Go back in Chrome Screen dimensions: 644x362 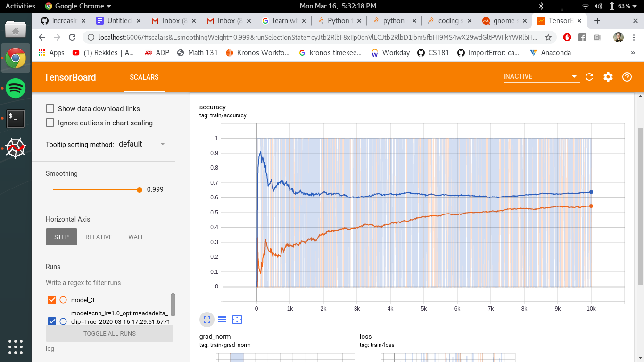pos(42,37)
